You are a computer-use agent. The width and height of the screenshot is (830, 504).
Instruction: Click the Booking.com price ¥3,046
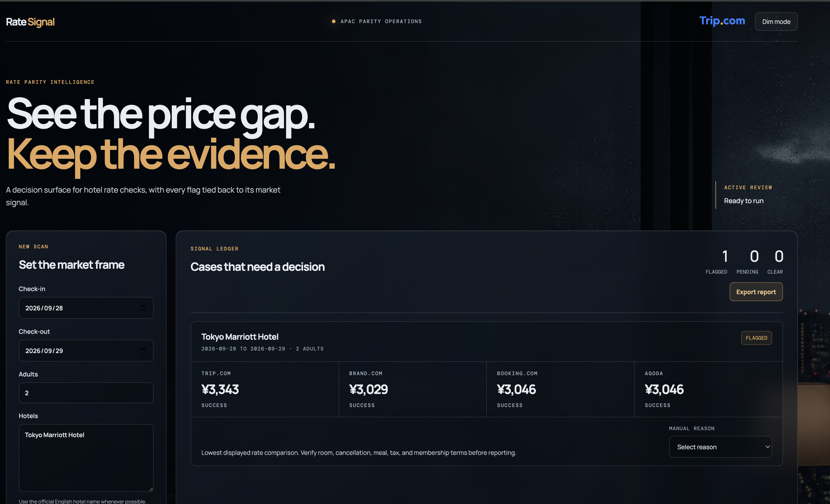tap(516, 389)
